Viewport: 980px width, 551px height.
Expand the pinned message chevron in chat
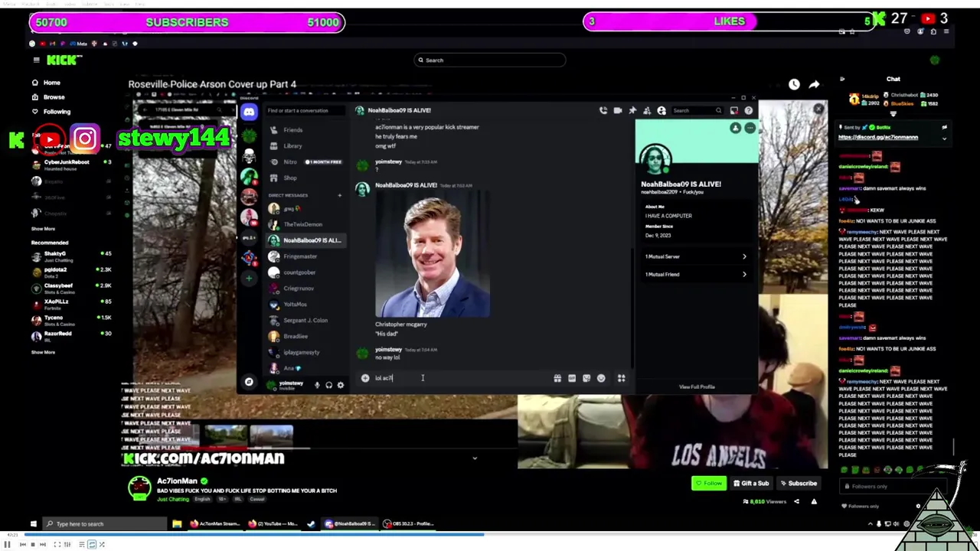click(x=944, y=139)
